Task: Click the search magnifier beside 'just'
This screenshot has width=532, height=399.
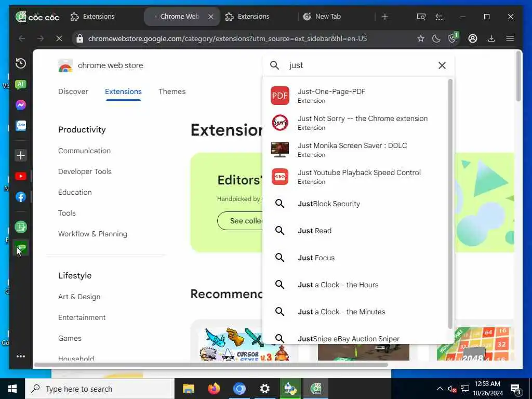Action: coord(274,65)
